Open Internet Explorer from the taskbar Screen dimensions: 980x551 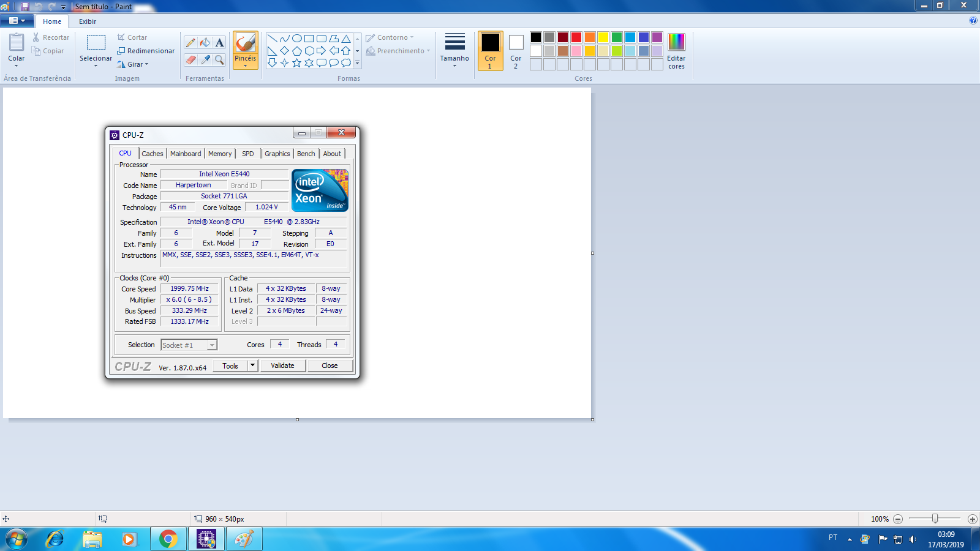pos(55,539)
